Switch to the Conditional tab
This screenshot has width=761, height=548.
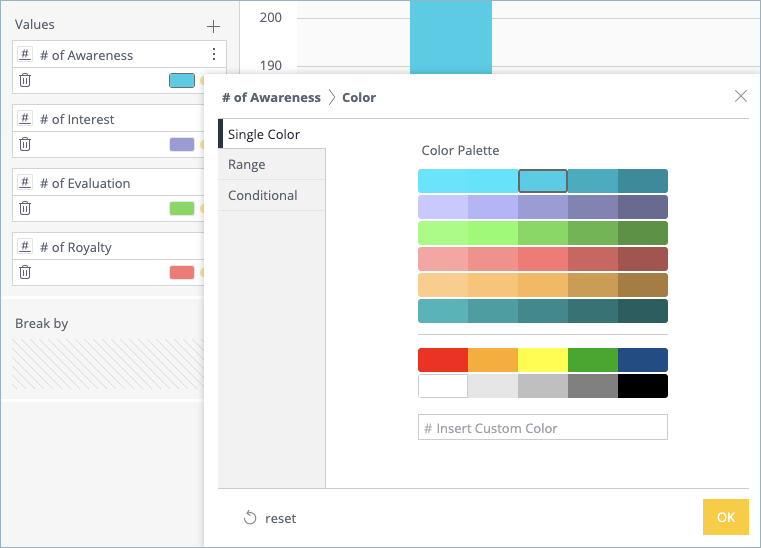pyautogui.click(x=262, y=195)
